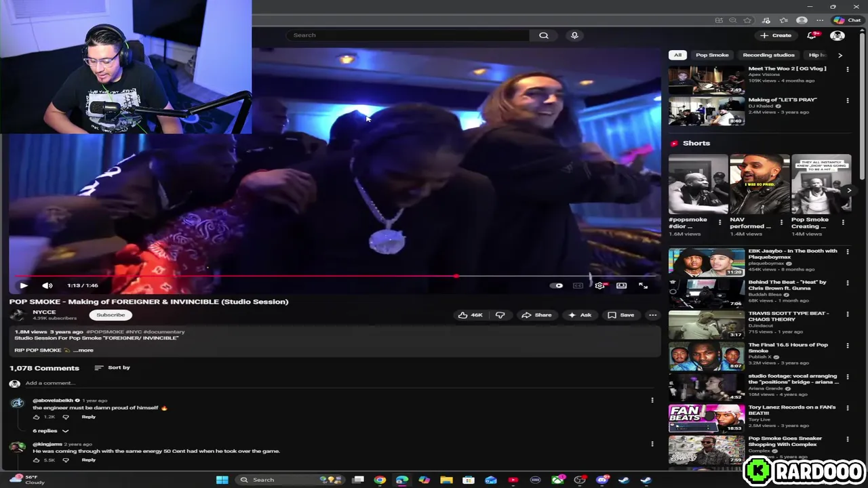The width and height of the screenshot is (868, 488).
Task: Start voice search with the microphone icon
Action: point(574,35)
